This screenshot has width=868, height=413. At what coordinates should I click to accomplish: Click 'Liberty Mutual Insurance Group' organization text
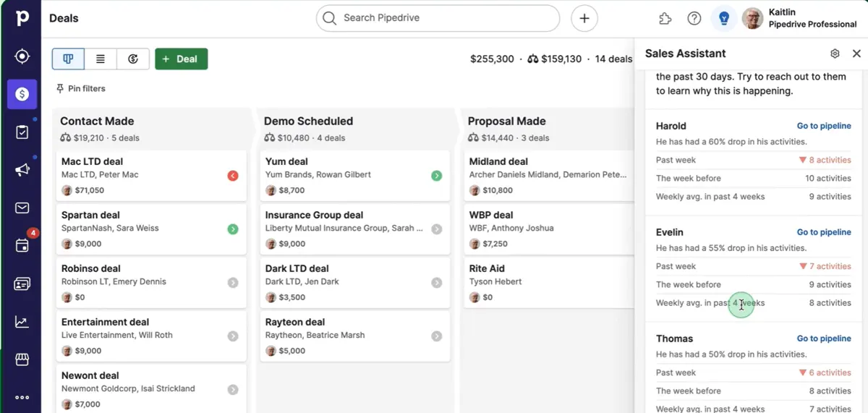click(x=327, y=229)
